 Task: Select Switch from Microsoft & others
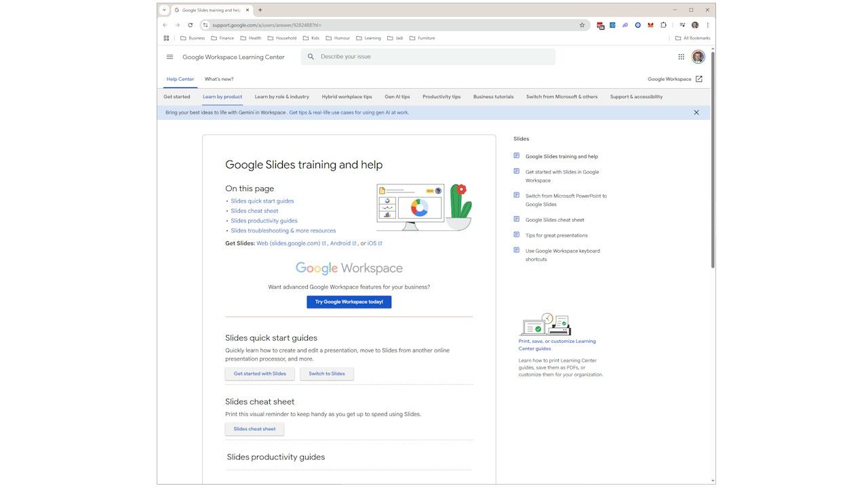tap(562, 97)
